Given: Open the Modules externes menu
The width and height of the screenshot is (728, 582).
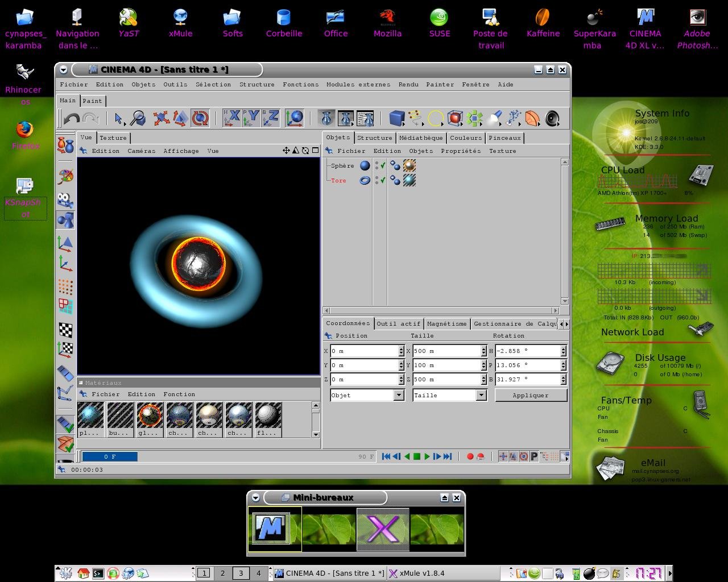Looking at the screenshot, I should click(x=358, y=84).
